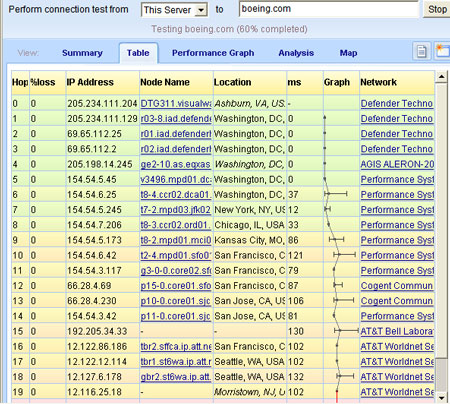Open node link p15-0.core01.sfo
The height and width of the screenshot is (404, 450).
(176, 286)
